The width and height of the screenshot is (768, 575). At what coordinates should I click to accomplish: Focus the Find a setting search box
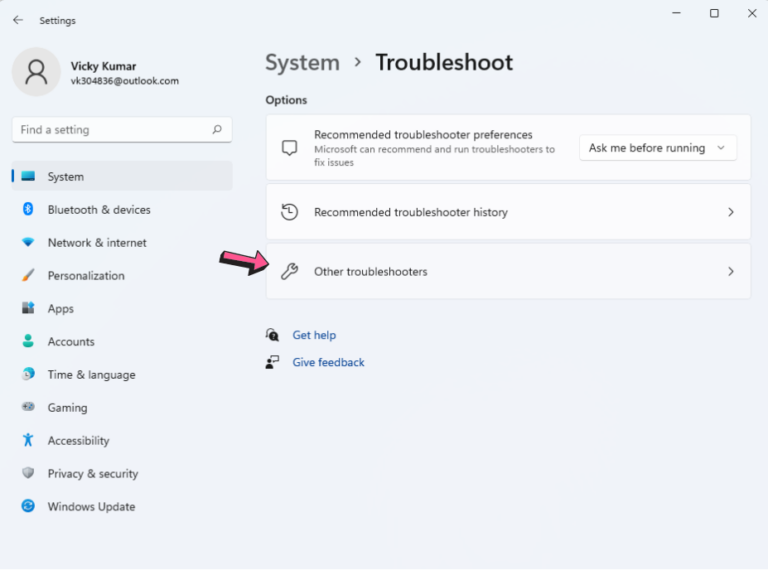coord(110,130)
